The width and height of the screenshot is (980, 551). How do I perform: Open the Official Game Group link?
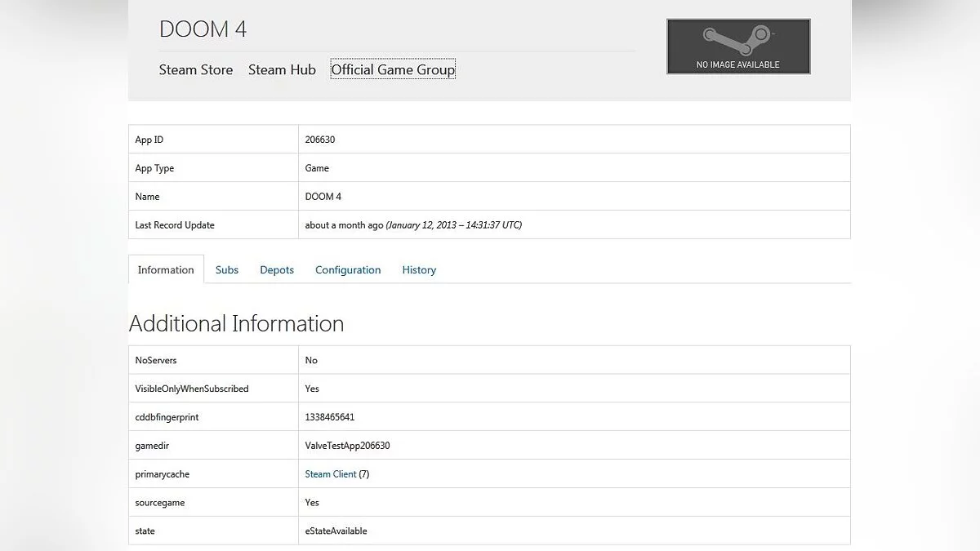coord(393,70)
